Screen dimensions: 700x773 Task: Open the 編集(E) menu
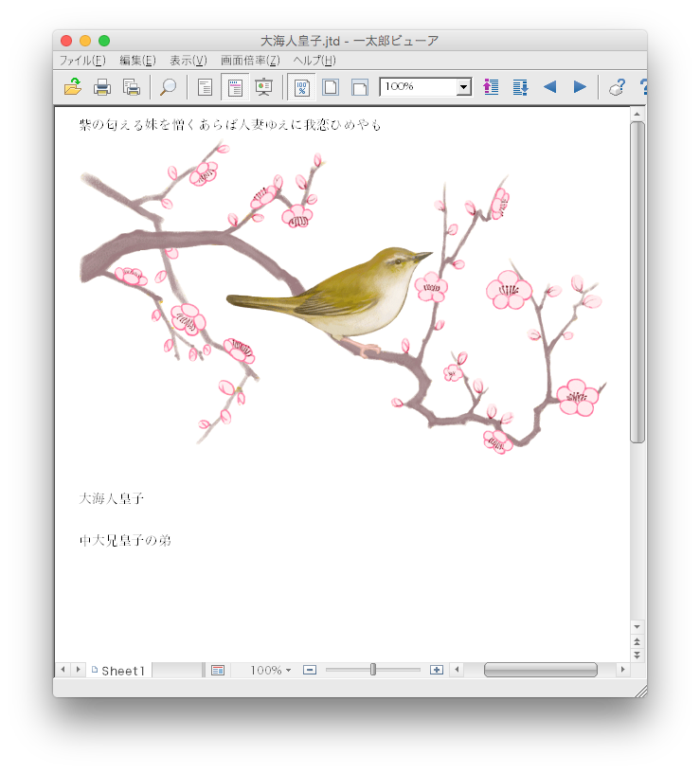(x=137, y=60)
